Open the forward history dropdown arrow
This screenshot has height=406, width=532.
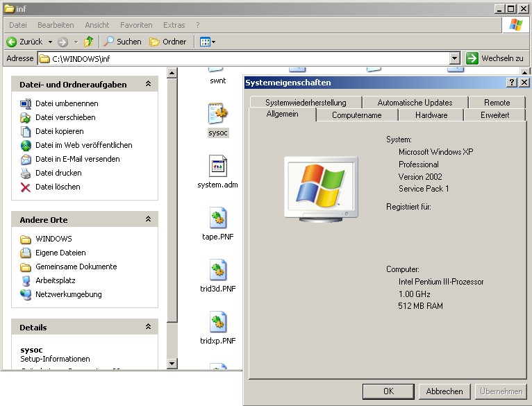tap(76, 42)
